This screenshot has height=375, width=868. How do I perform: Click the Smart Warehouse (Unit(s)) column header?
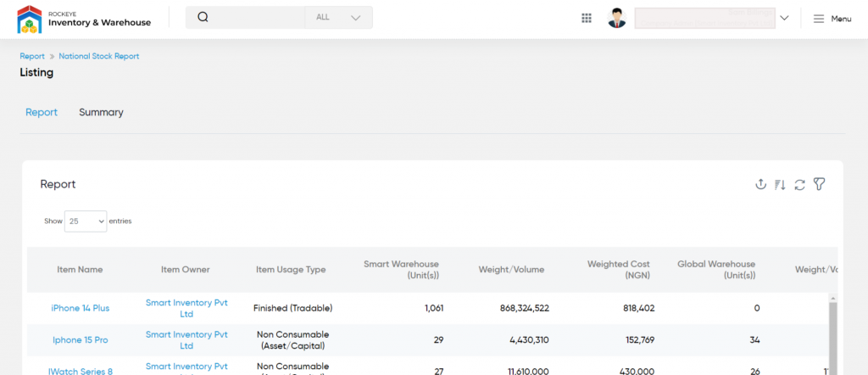tap(401, 270)
